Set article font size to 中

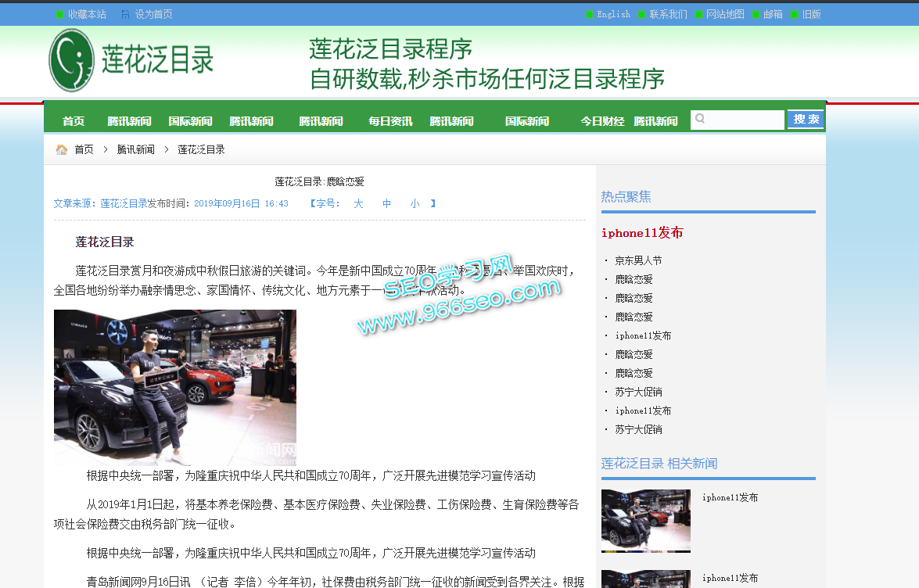click(x=387, y=204)
